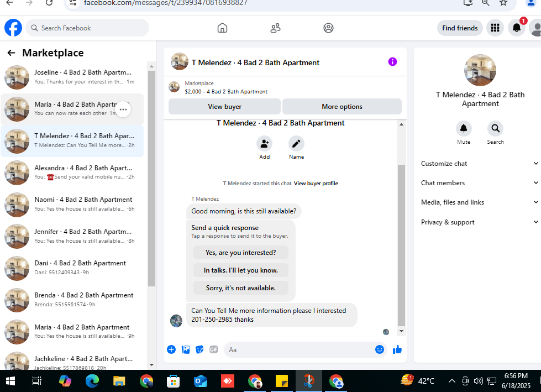The image size is (541, 392).
Task: Show hidden system tray icons
Action: tap(451, 381)
